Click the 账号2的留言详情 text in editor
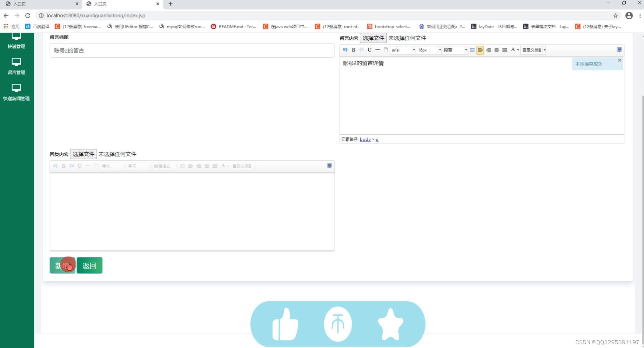 click(x=363, y=63)
